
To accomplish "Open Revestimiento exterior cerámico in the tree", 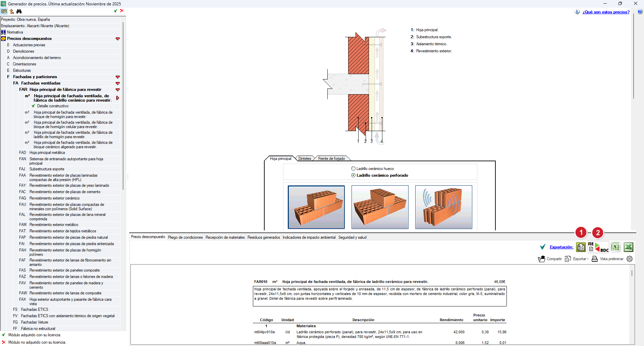I will [54, 198].
